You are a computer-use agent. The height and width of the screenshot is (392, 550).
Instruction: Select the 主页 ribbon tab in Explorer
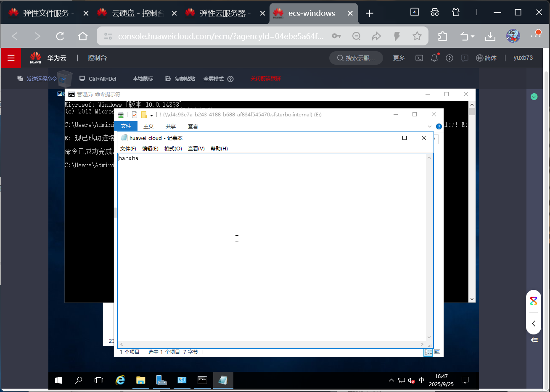(148, 126)
